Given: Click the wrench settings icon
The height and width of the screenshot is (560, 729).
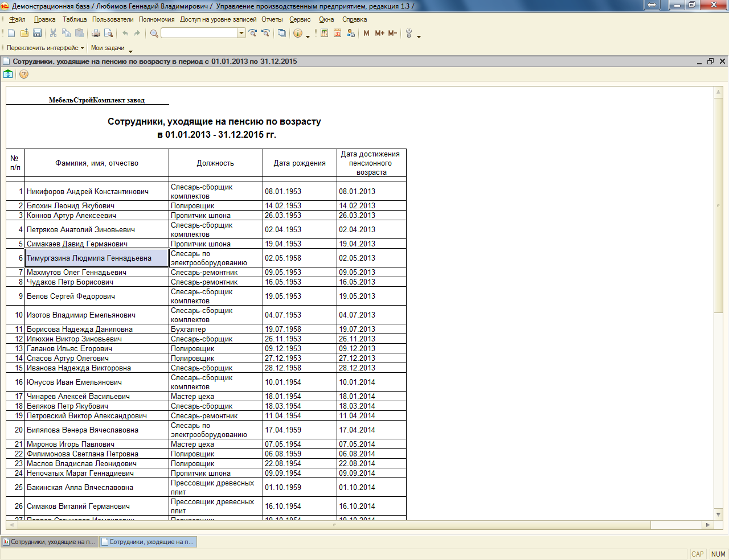Looking at the screenshot, I should click(409, 34).
